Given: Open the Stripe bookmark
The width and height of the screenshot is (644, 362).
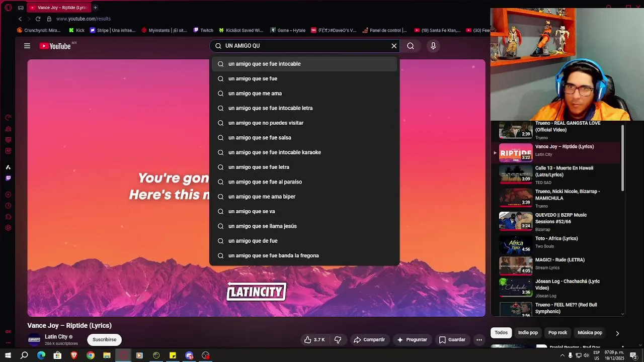Looking at the screenshot, I should point(113,30).
